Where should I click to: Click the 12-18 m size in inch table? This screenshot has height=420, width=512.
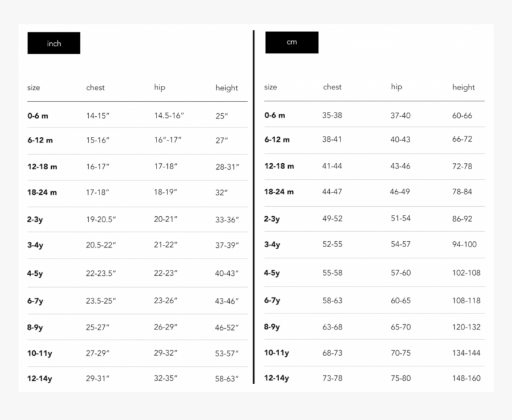click(42, 167)
